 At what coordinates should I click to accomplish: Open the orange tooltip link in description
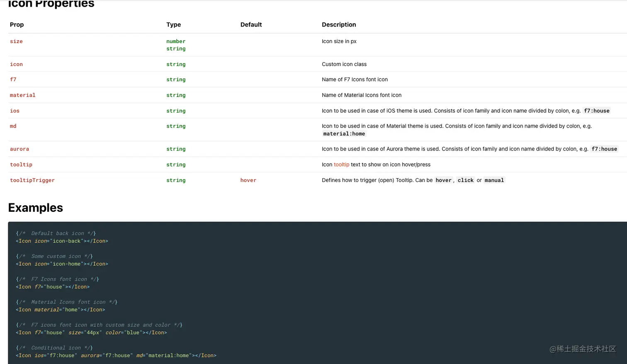[341, 165]
